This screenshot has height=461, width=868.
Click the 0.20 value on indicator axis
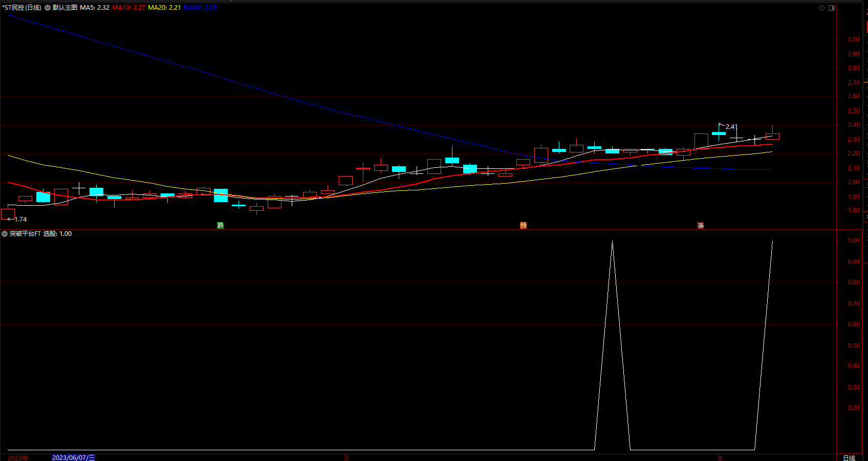[854, 408]
